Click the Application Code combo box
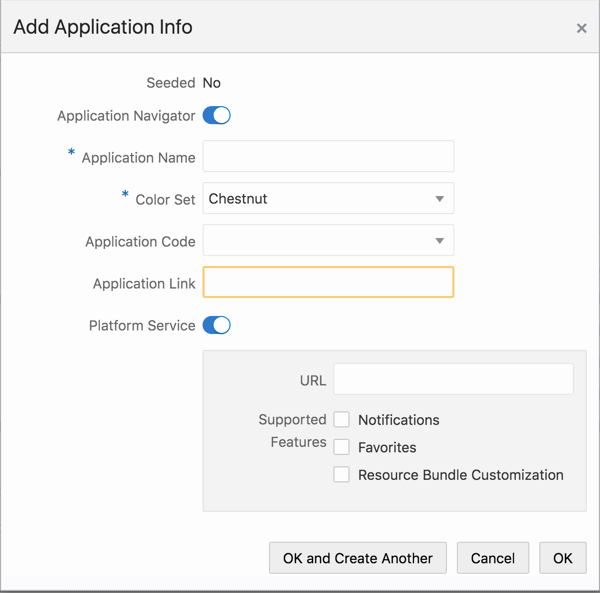Screen dimensions: 600x593 pos(316,241)
